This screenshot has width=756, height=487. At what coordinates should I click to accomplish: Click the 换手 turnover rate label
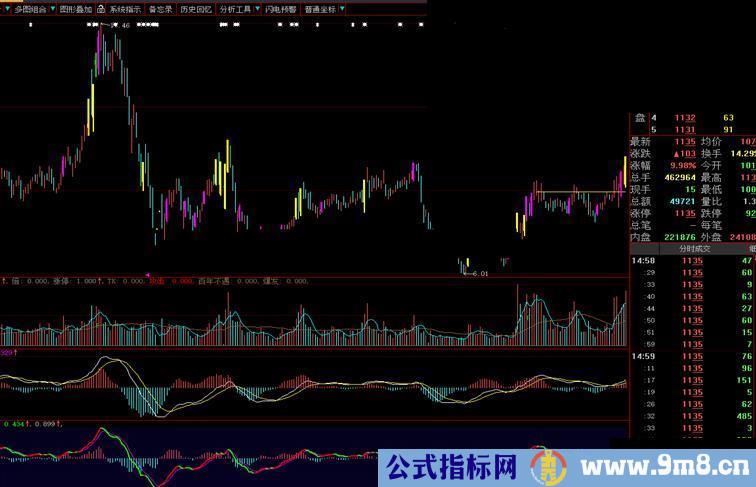click(711, 154)
